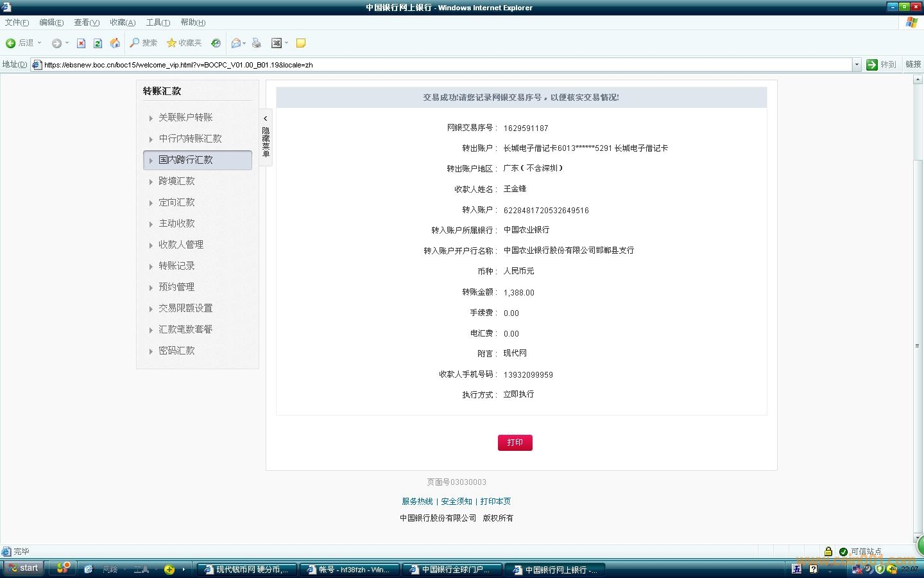This screenshot has width=924, height=578.
Task: Open Search (搜索) from the toolbar
Action: [x=143, y=43]
